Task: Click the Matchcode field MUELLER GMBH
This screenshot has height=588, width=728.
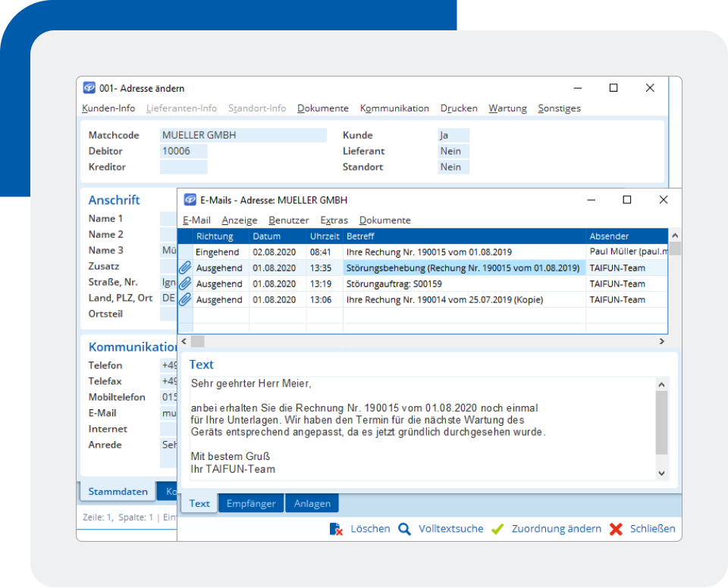Action: (243, 135)
